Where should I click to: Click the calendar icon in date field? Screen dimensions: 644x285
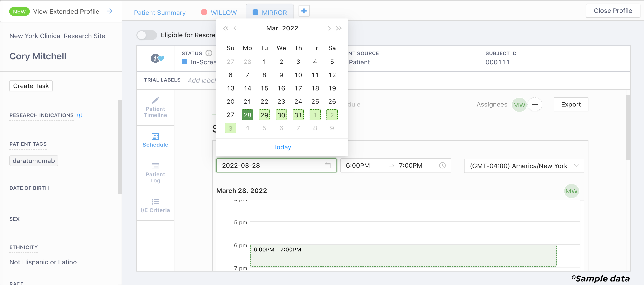pos(327,166)
